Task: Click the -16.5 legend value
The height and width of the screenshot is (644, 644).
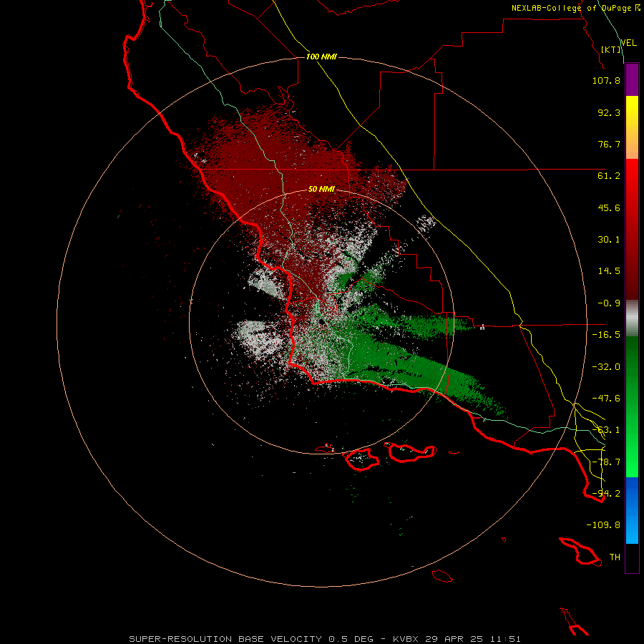Action: [606, 335]
